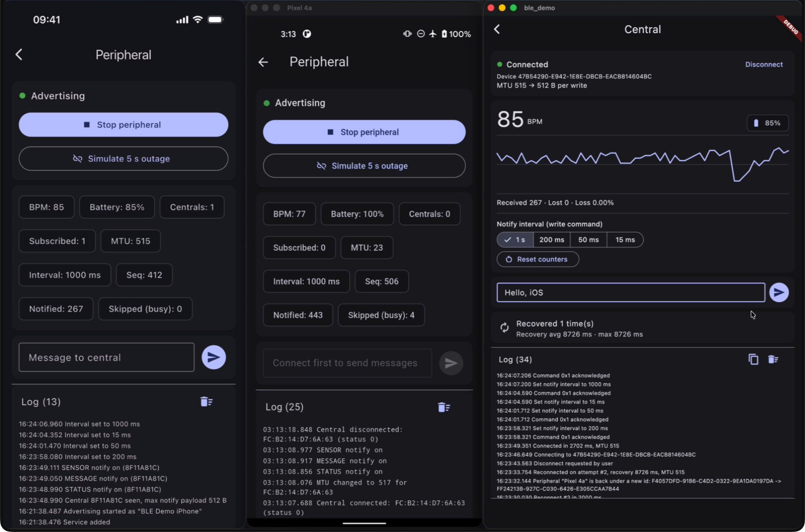
Task: Tap Pixel 4a 100% battery icon
Action: (x=444, y=34)
